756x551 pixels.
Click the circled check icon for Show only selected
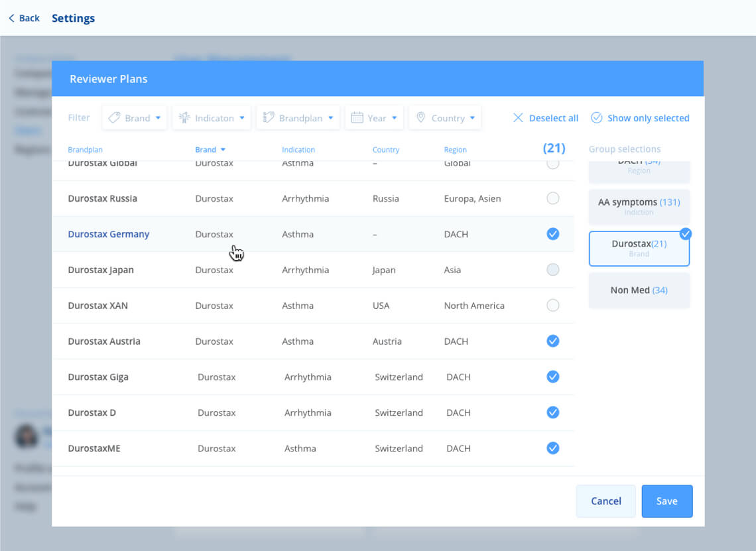point(596,118)
